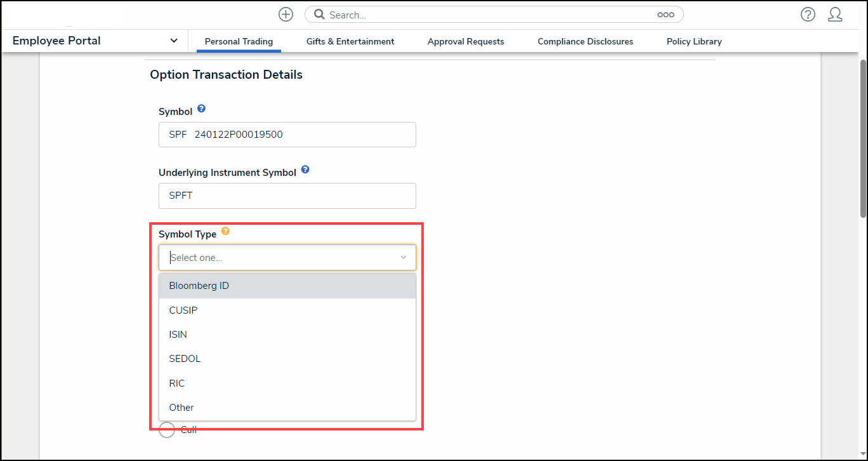Open the user profile icon
868x461 pixels.
click(x=835, y=15)
